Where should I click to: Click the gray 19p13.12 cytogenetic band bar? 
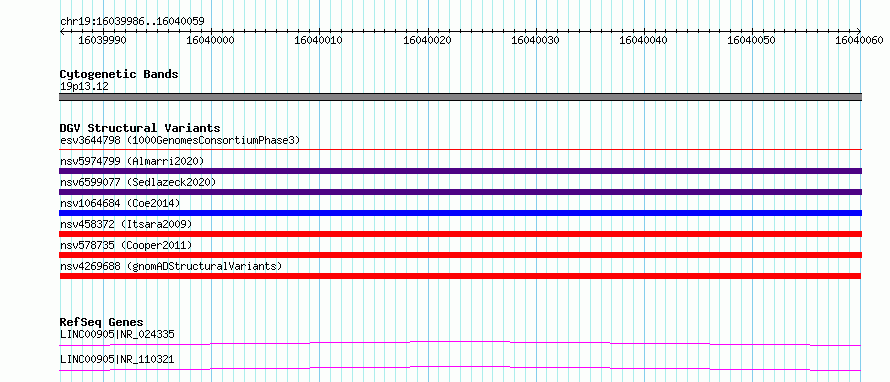click(461, 97)
